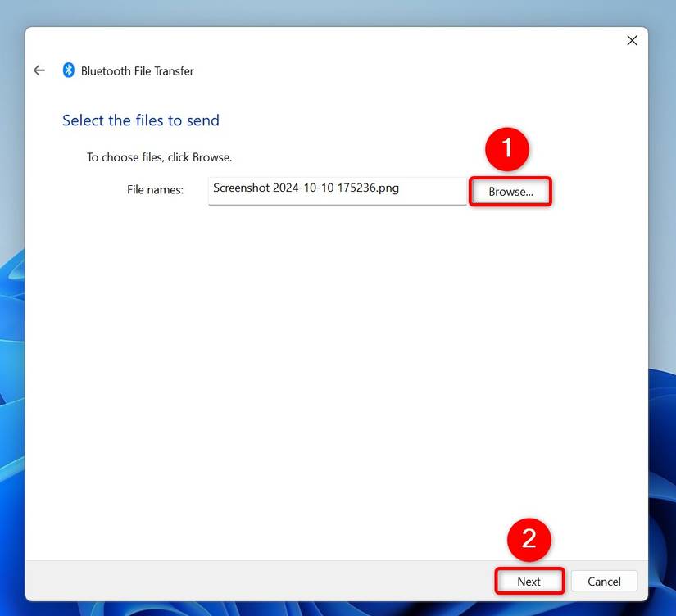This screenshot has width=676, height=616.
Task: Click the Bluetooth logo beside the wizard title
Action: pos(67,70)
